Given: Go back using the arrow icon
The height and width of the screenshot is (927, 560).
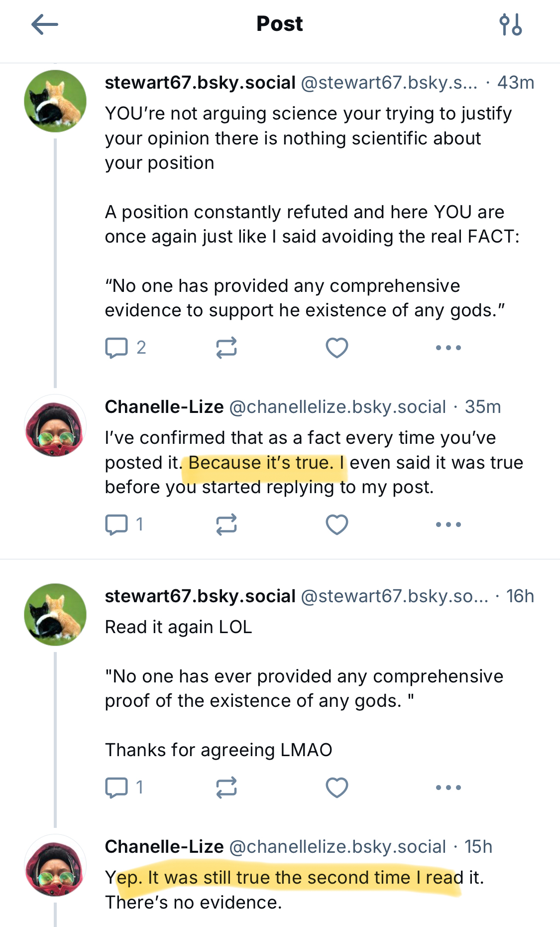Looking at the screenshot, I should (45, 24).
